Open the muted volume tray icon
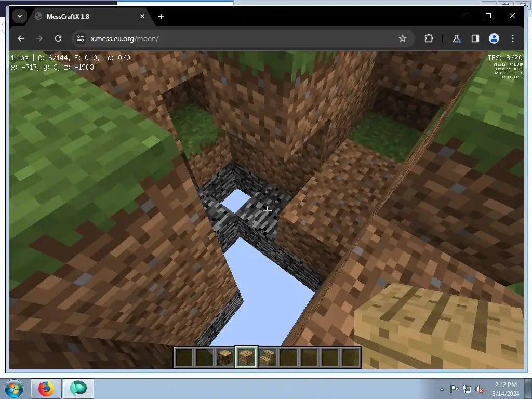This screenshot has height=399, width=532. (480, 389)
